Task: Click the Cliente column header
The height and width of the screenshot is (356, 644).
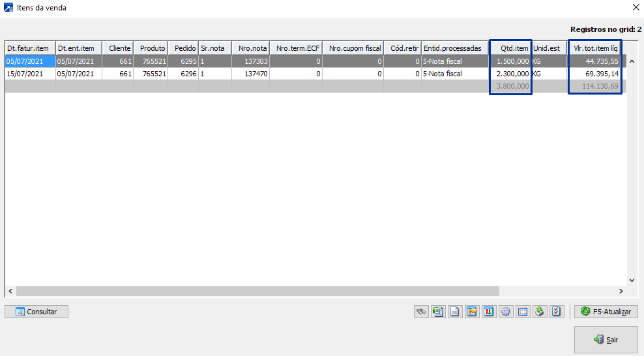Action: pos(117,48)
